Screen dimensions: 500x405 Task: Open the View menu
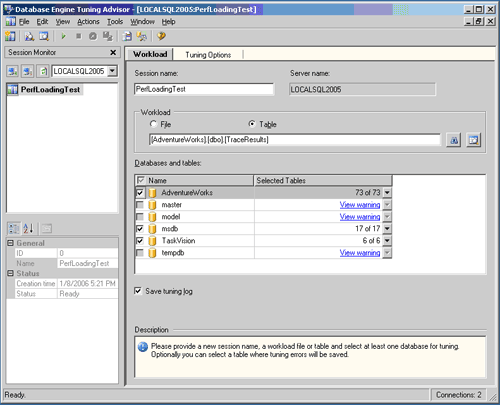point(63,22)
